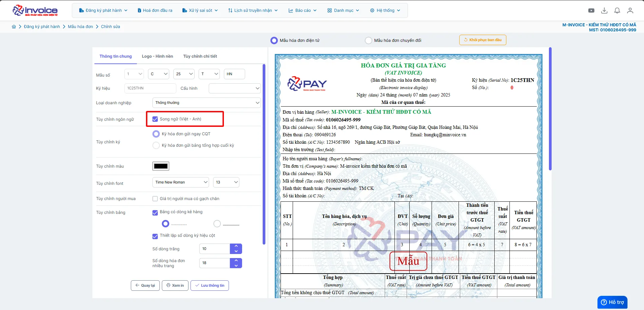Select 'Ký hóa đơn gửi bảng tổng hợp cuối kỳ'
Screen dimensions: 644x310
(x=156, y=145)
